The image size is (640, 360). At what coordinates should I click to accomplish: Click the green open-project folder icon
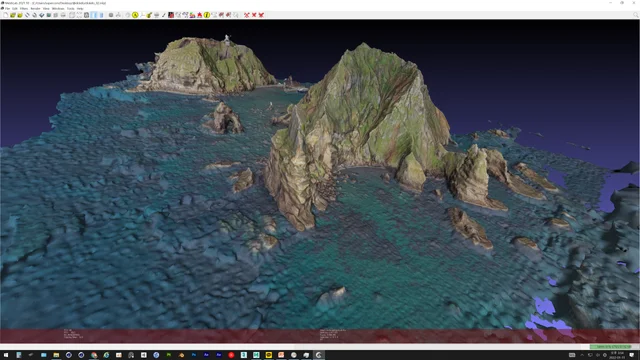tap(13, 15)
